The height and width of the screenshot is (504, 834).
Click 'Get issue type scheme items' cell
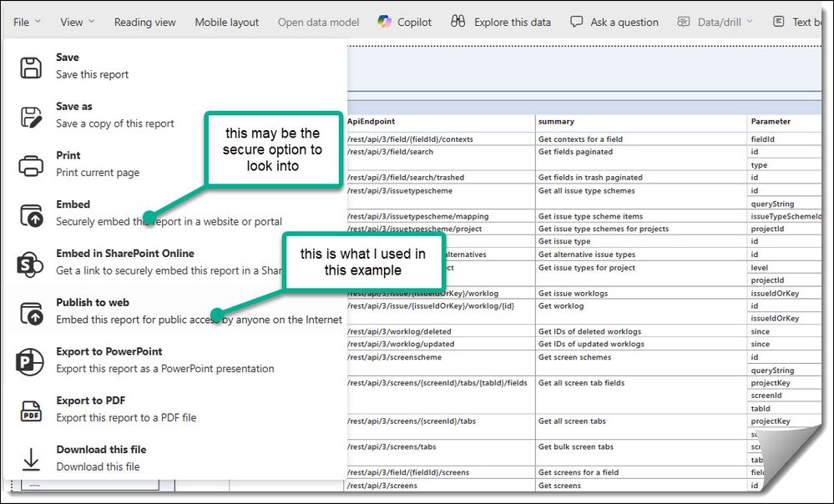coord(641,216)
